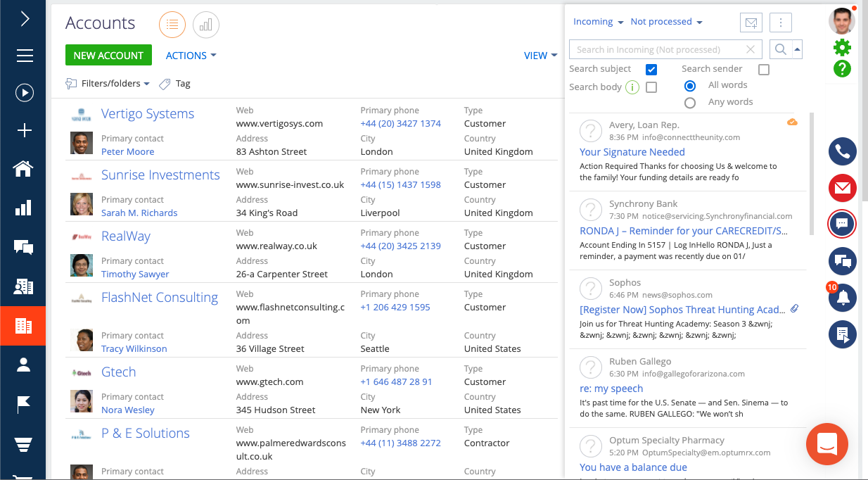Open the ACTIONS menu
Image resolution: width=868 pixels, height=480 pixels.
point(189,55)
